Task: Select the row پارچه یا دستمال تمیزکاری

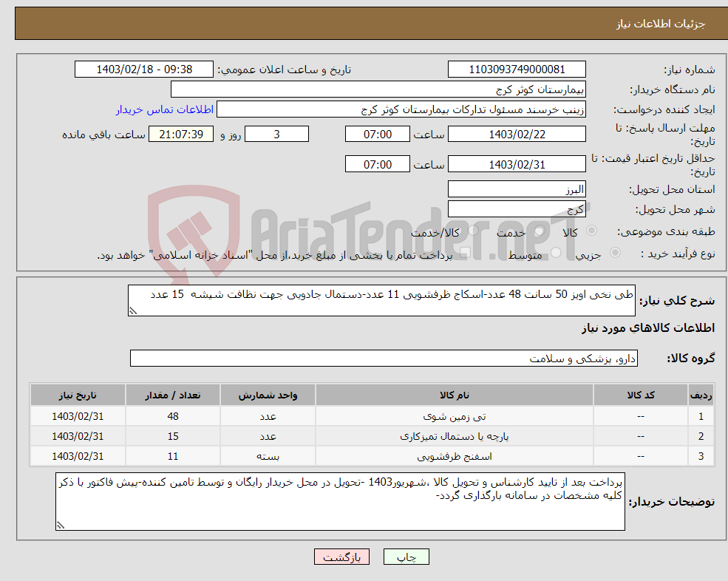Action: [x=372, y=436]
